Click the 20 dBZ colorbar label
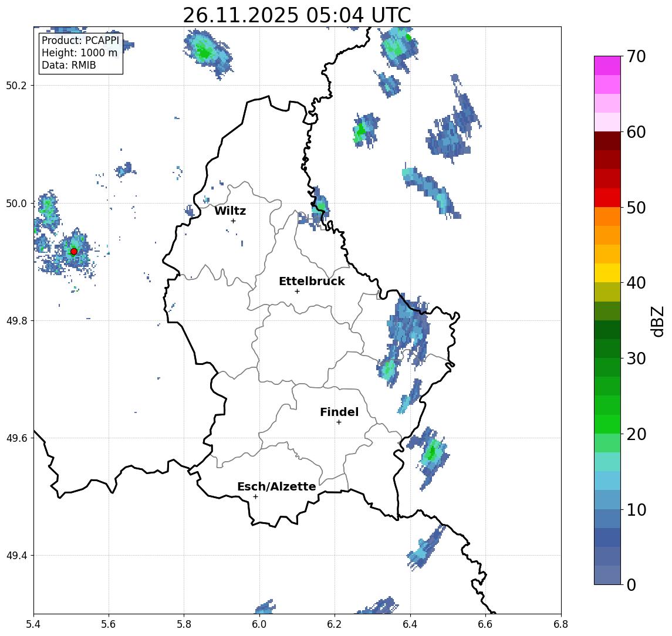Screen dimensions: 672x636 coord(636,434)
